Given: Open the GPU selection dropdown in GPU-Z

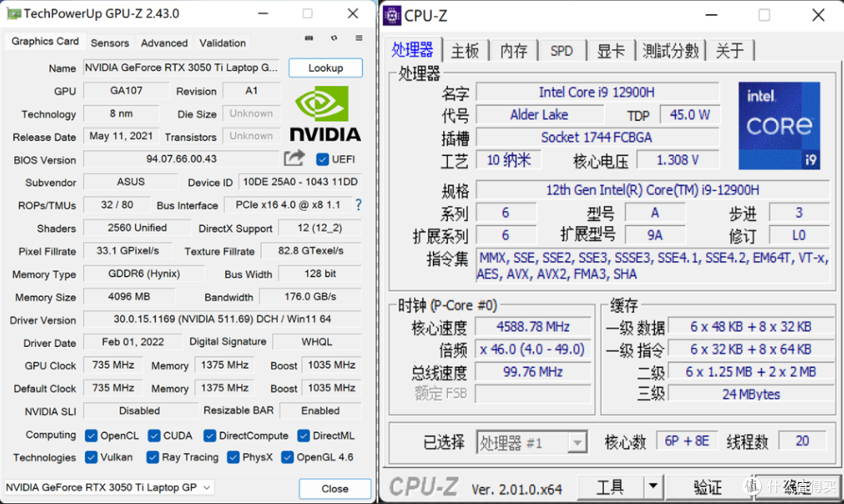Looking at the screenshot, I should coord(109,488).
